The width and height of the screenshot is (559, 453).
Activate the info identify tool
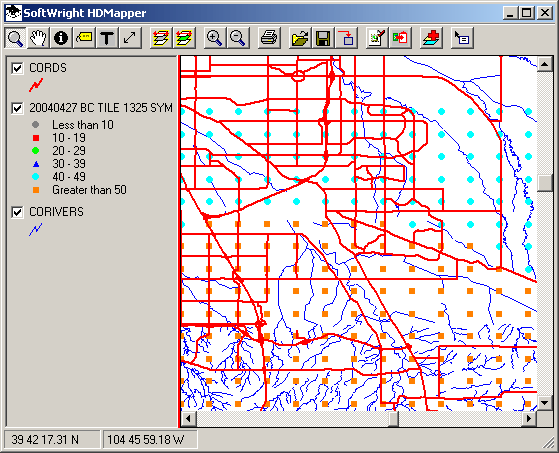coord(61,38)
